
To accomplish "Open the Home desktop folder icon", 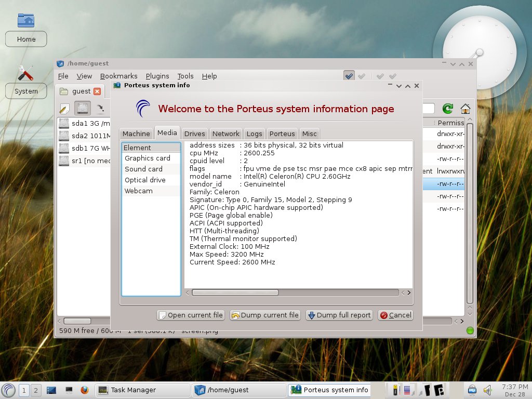I will click(26, 20).
